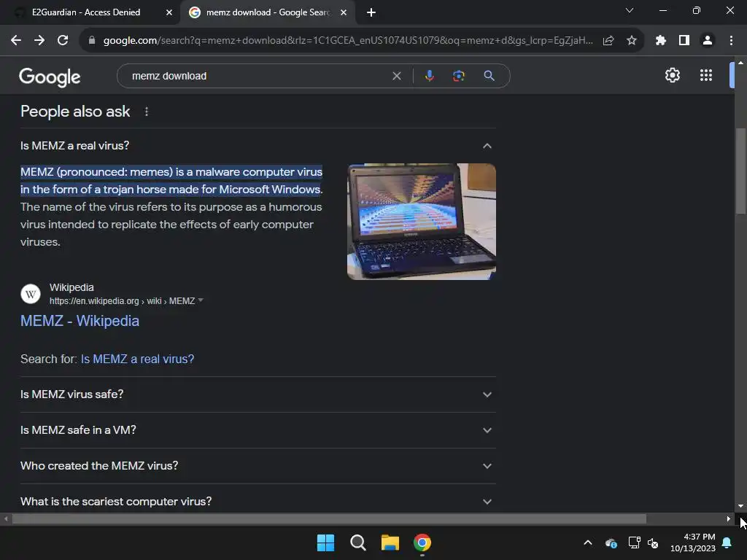Click the en.wikipedia.org breadcrumb URL

pos(122,301)
